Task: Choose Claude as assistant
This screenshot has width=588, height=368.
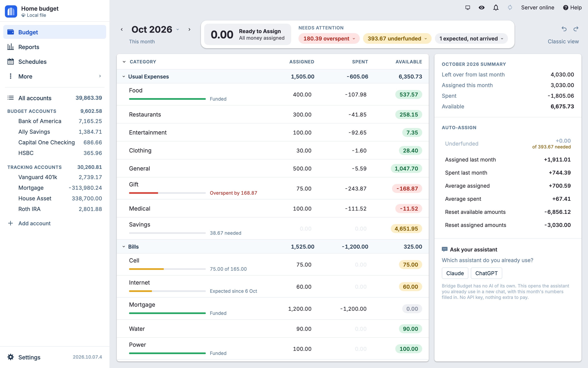Action: [x=455, y=273]
